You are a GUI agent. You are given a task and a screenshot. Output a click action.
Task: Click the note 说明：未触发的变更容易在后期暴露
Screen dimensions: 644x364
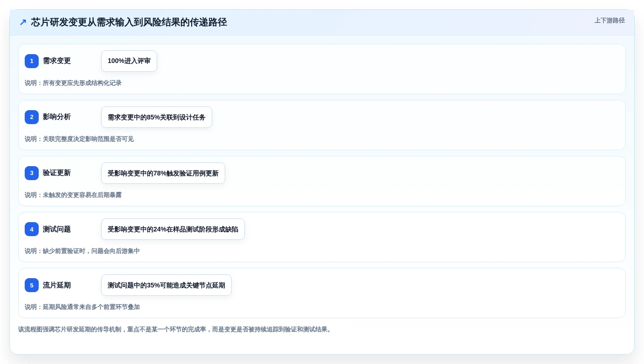pyautogui.click(x=73, y=195)
